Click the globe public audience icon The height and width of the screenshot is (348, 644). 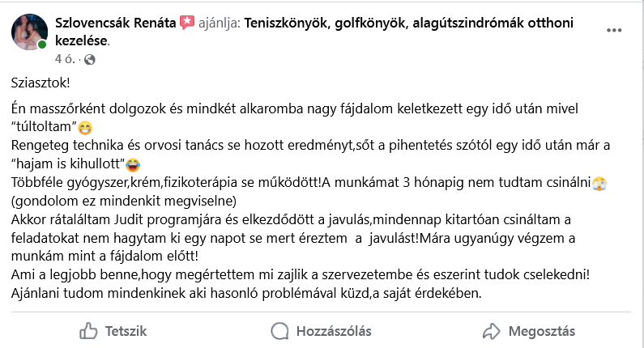(x=89, y=59)
